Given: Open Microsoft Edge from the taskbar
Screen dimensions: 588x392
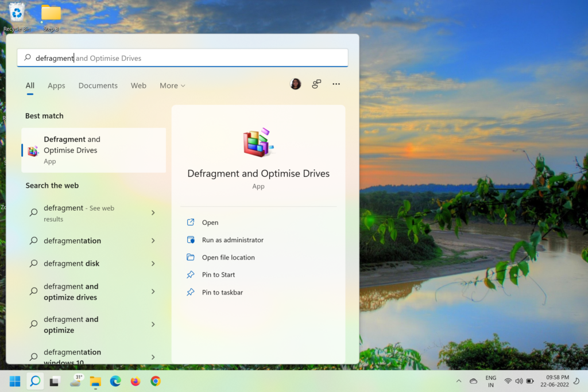Looking at the screenshot, I should click(115, 381).
